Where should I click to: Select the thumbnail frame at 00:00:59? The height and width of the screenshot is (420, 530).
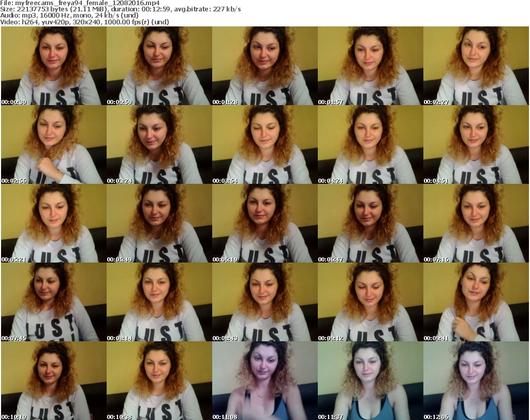pos(159,66)
